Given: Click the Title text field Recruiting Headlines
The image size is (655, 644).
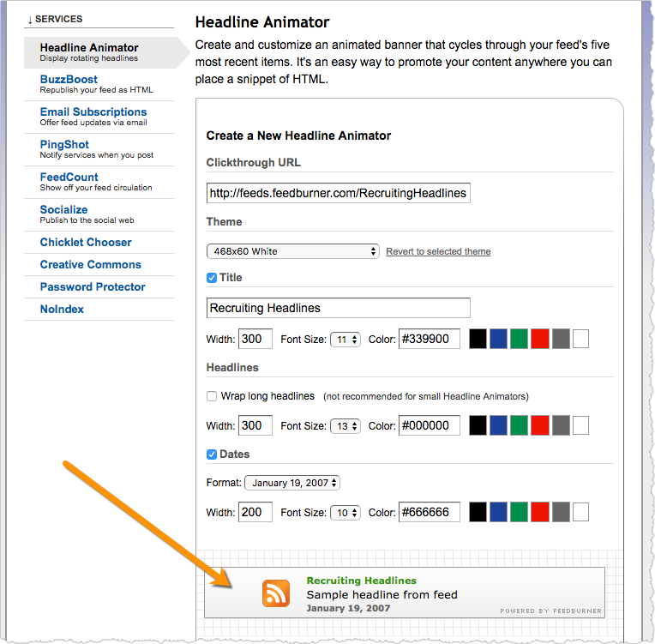Looking at the screenshot, I should [339, 308].
